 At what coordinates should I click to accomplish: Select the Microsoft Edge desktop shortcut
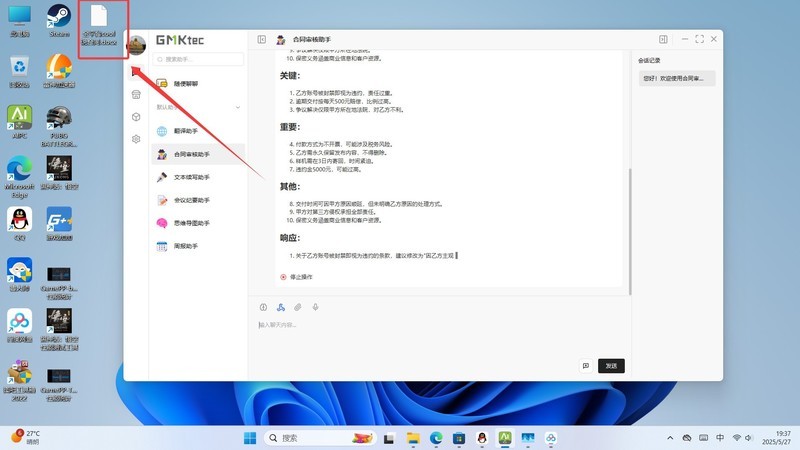tap(19, 178)
